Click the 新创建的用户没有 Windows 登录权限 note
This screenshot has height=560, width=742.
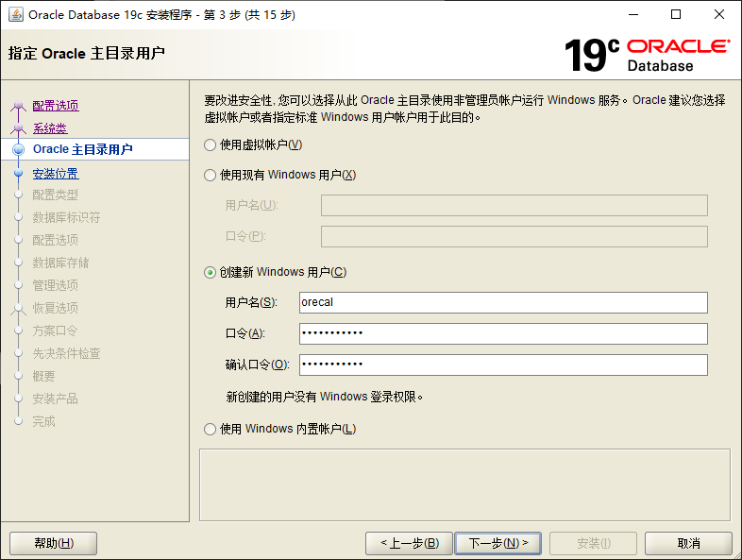pyautogui.click(x=325, y=397)
